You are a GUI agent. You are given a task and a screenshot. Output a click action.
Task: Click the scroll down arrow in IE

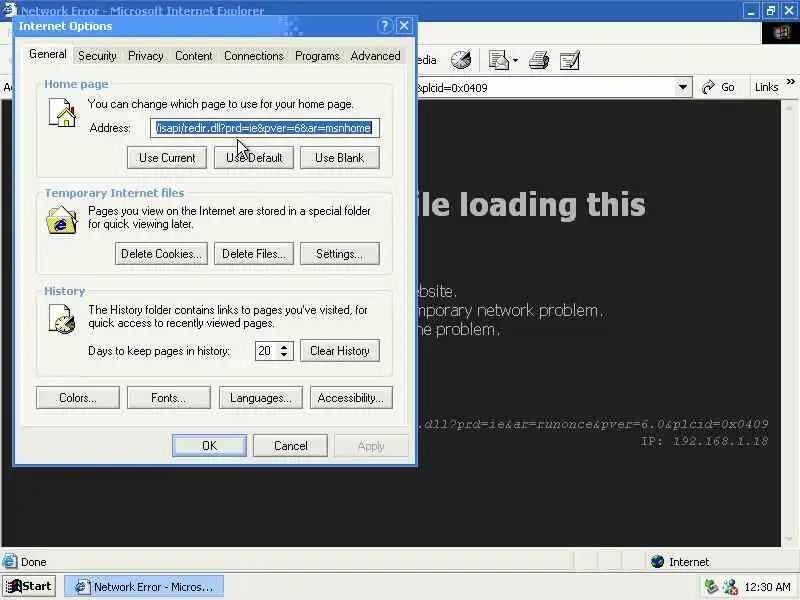tap(789, 539)
